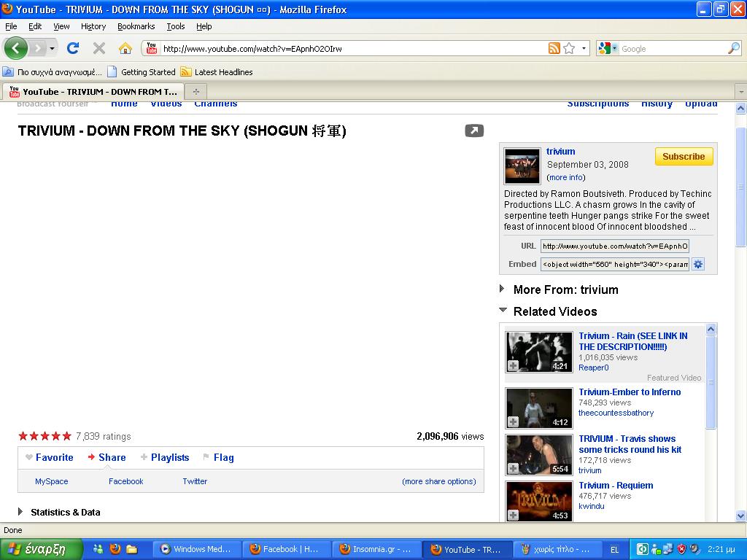Bookmark this page with the star icon
This screenshot has width=747, height=560.
click(569, 48)
